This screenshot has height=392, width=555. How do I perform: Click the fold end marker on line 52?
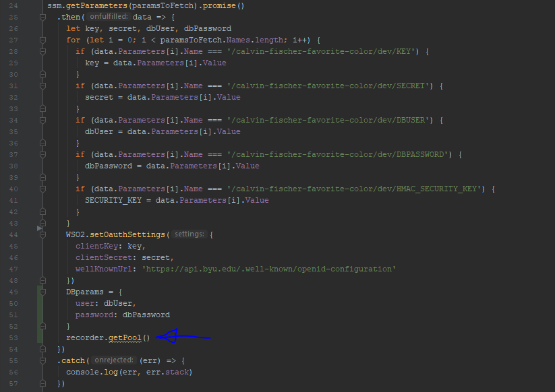pyautogui.click(x=43, y=326)
